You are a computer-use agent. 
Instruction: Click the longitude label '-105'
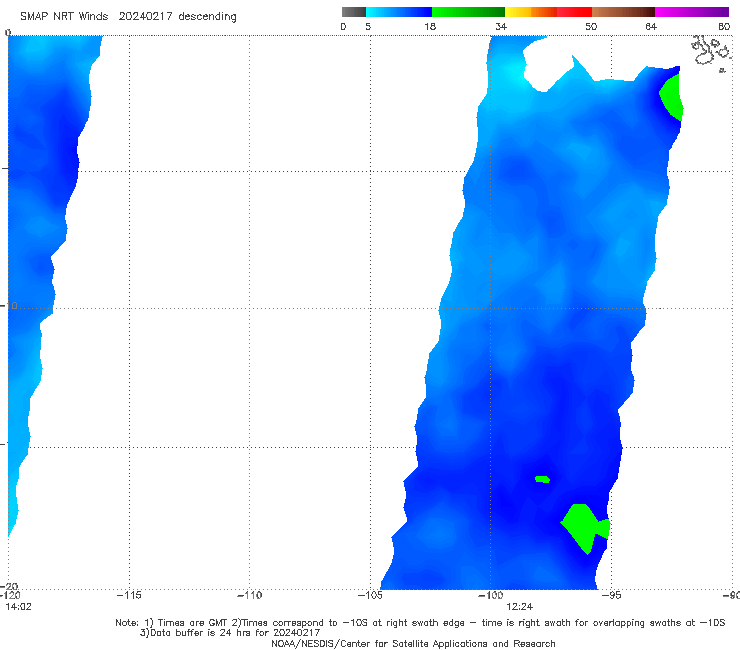370,595
